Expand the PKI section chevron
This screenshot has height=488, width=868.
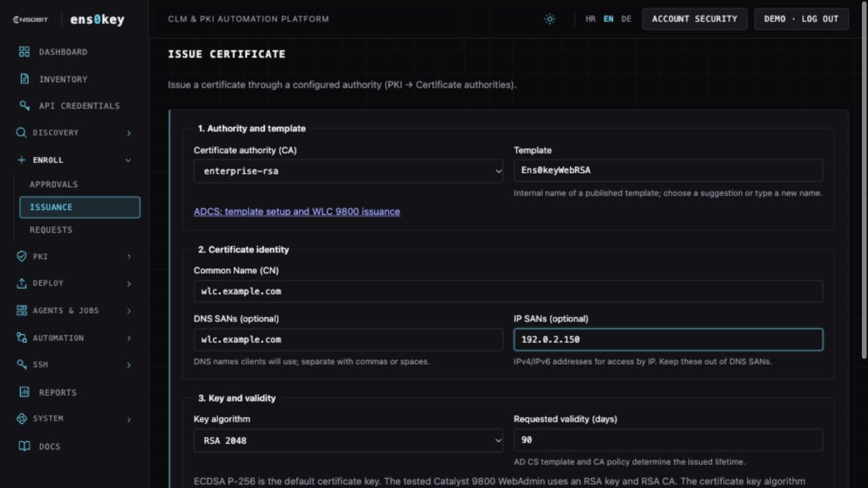(x=128, y=256)
